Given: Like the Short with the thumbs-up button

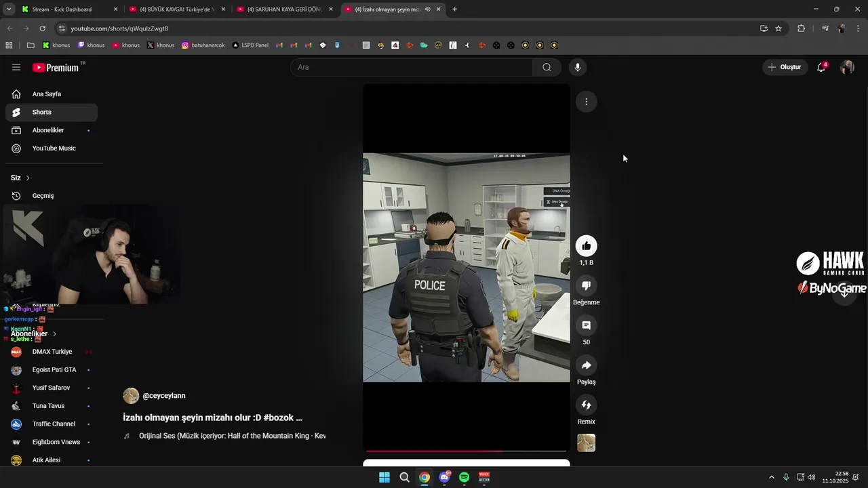Looking at the screenshot, I should click(586, 245).
